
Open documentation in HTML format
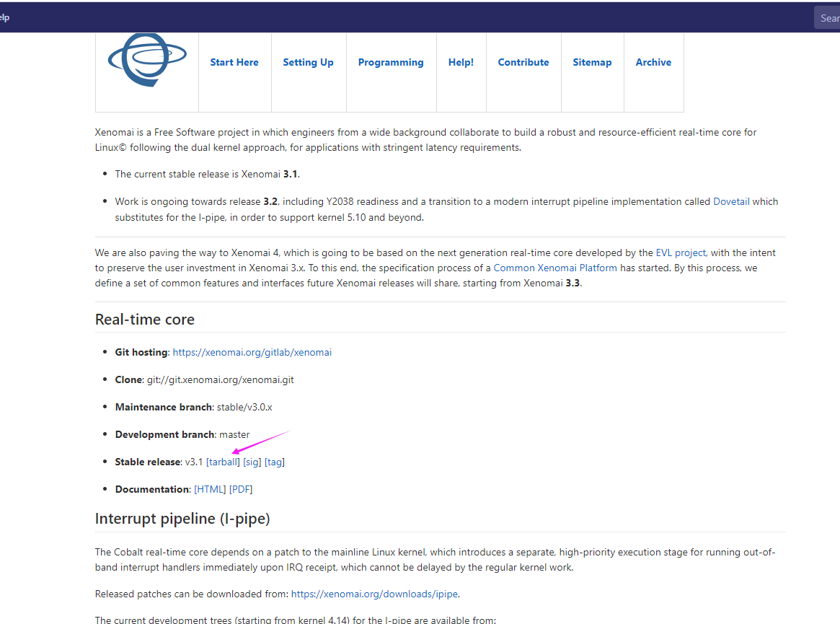click(x=211, y=489)
